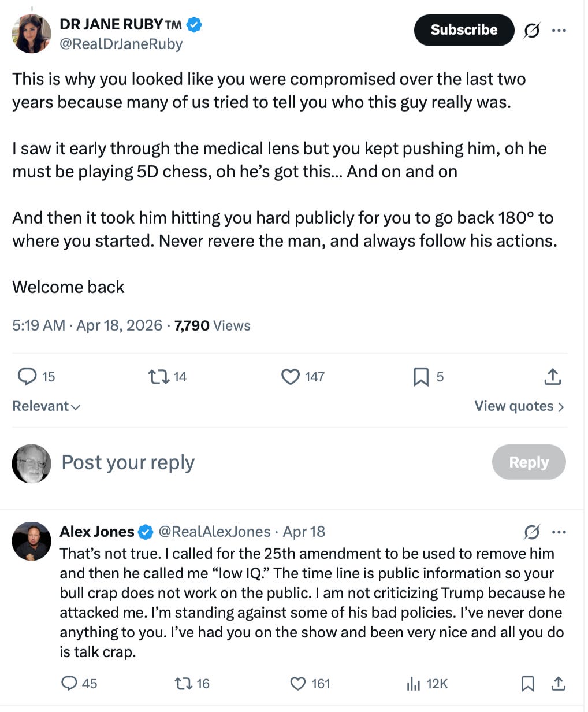
Task: Open Alex Jones profile avatar
Action: [31, 541]
